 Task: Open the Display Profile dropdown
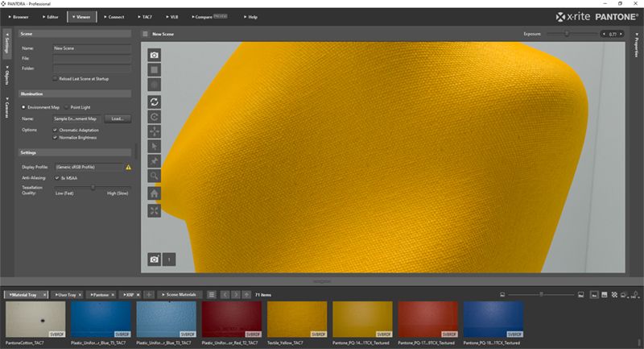89,167
